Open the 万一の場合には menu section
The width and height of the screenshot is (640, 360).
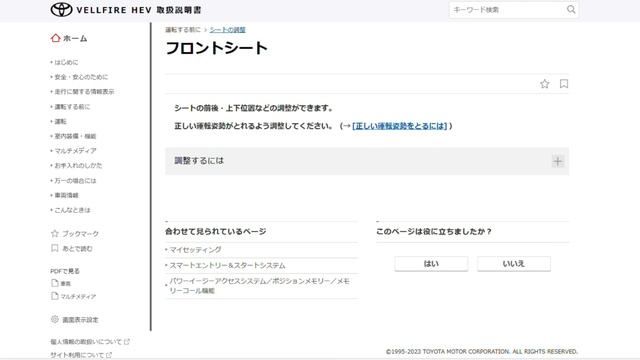[75, 181]
